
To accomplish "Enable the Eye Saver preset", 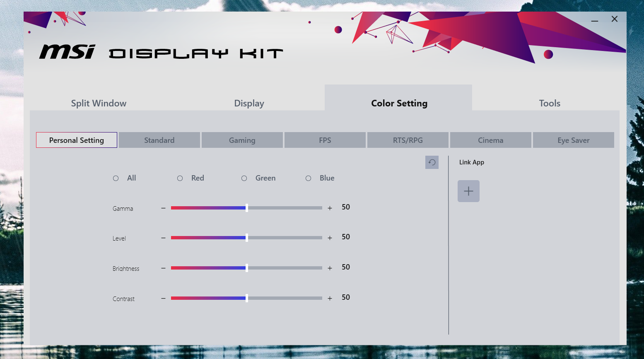I will (x=574, y=140).
